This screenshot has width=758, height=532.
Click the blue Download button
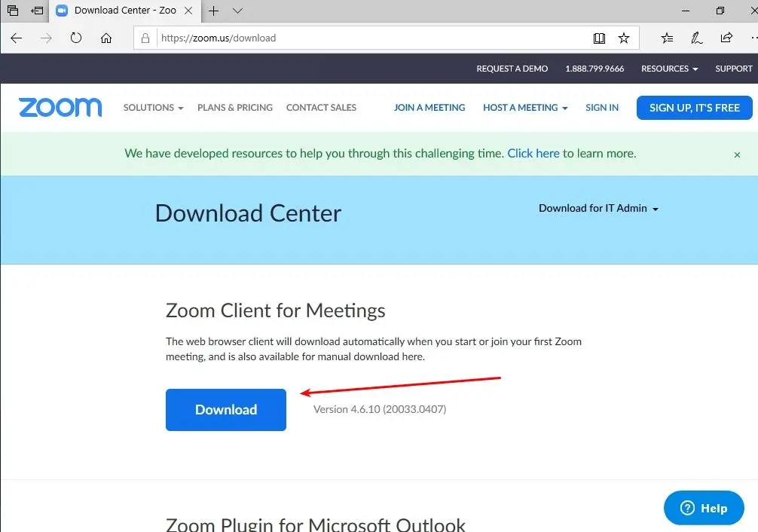click(226, 410)
